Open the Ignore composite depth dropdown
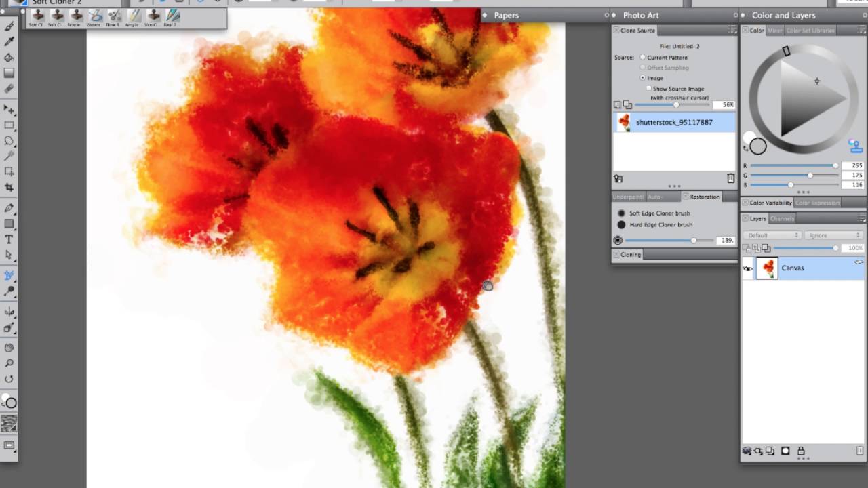 (x=833, y=235)
